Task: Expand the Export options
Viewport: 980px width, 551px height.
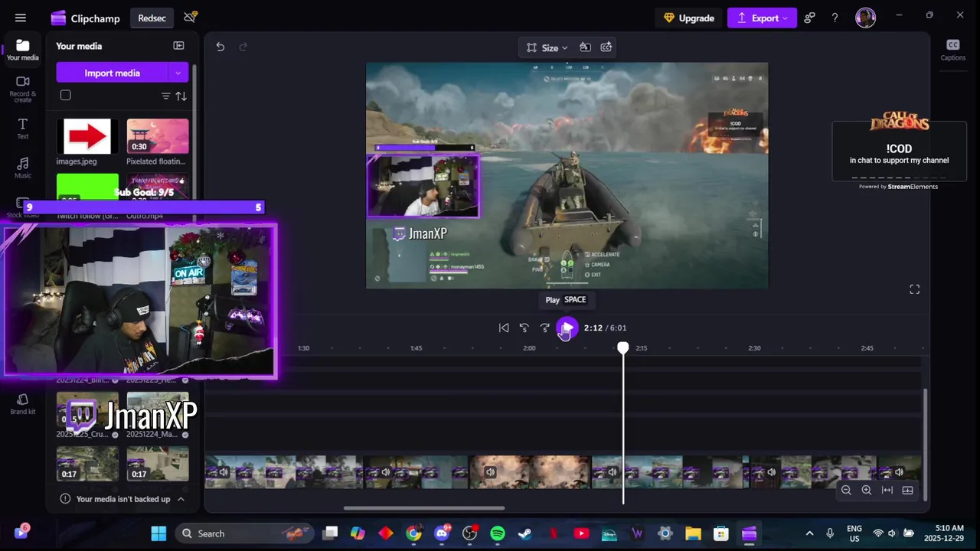Action: coord(785,18)
